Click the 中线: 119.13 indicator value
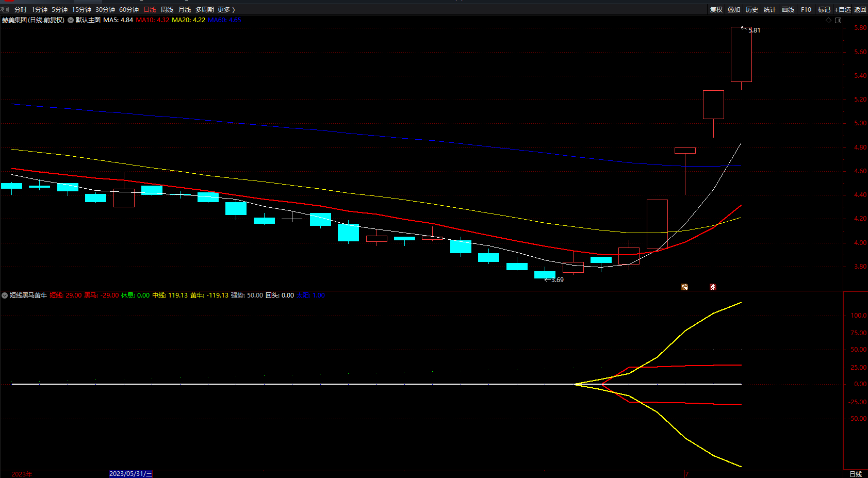The height and width of the screenshot is (478, 868). (x=170, y=295)
